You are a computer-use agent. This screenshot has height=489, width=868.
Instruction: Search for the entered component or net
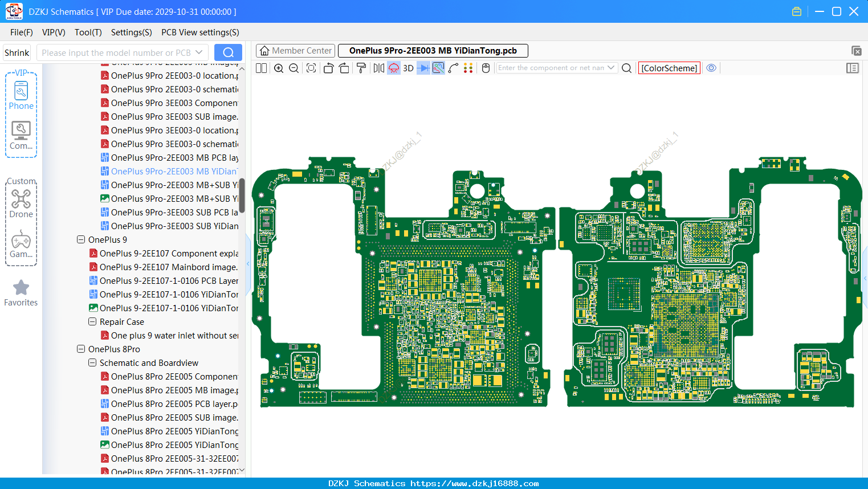[626, 68]
